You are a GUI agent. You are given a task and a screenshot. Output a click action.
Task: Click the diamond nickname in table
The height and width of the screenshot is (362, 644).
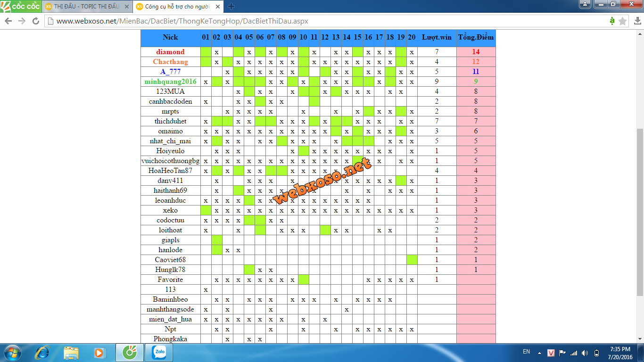(x=170, y=52)
